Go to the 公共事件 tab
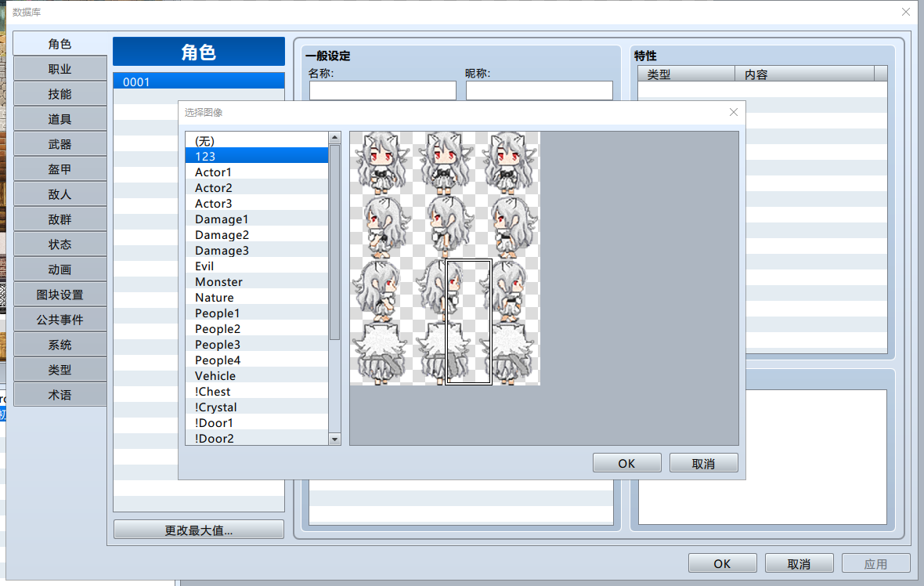The image size is (924, 586). click(x=60, y=320)
